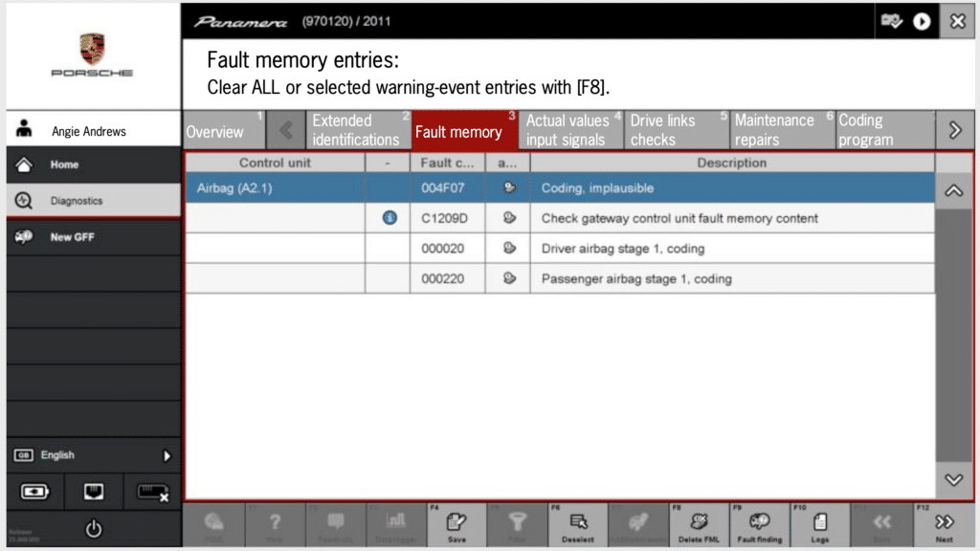This screenshot has height=551, width=980.
Task: Click the status icon in the C1209D row
Action: pos(509,217)
